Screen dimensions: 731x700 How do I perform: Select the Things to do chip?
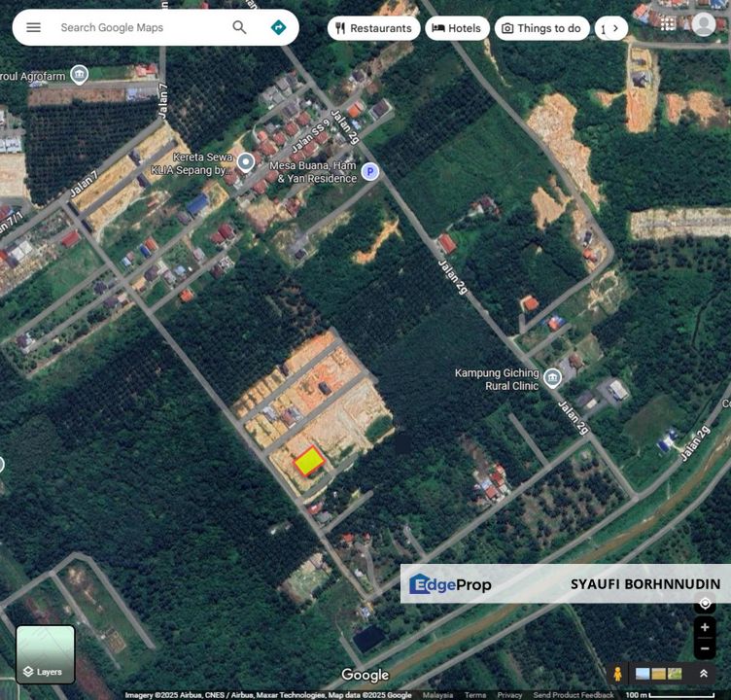[540, 28]
